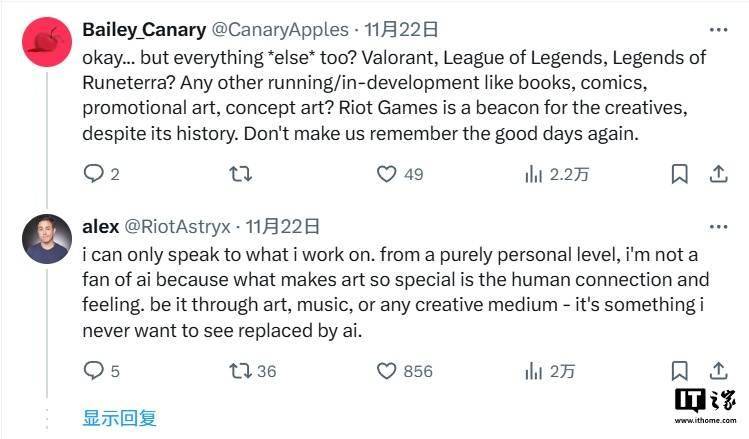View analytics on alex's tweet
Viewport: 749px width, 439px height.
[x=534, y=371]
